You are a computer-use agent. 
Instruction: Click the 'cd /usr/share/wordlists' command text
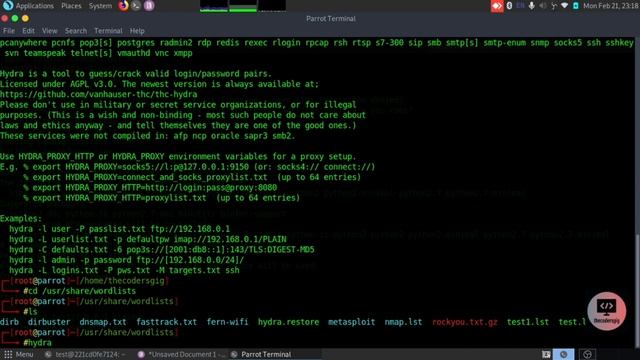tap(82, 291)
